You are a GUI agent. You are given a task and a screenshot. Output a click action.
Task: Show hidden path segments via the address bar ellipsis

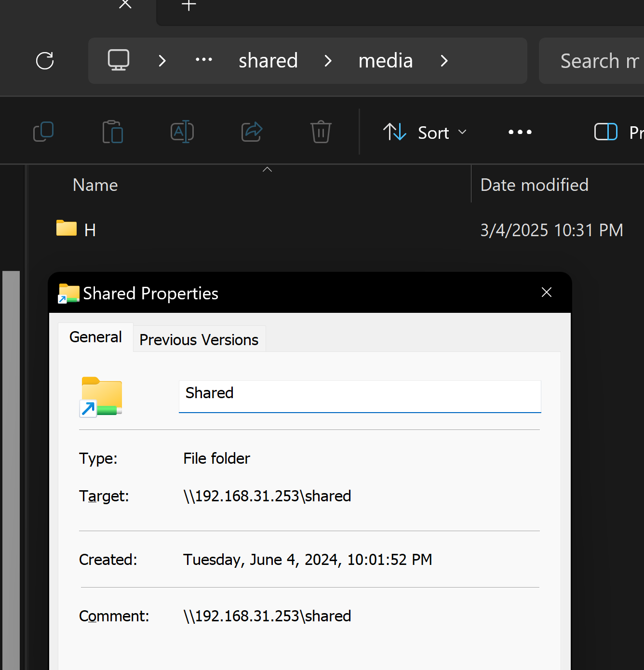(x=204, y=60)
